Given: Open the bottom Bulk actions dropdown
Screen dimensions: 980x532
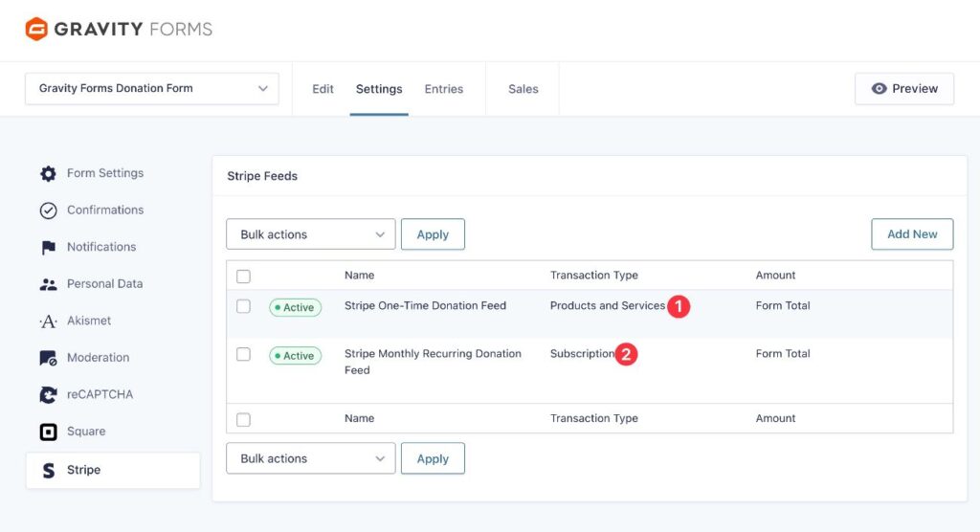Looking at the screenshot, I should point(311,458).
